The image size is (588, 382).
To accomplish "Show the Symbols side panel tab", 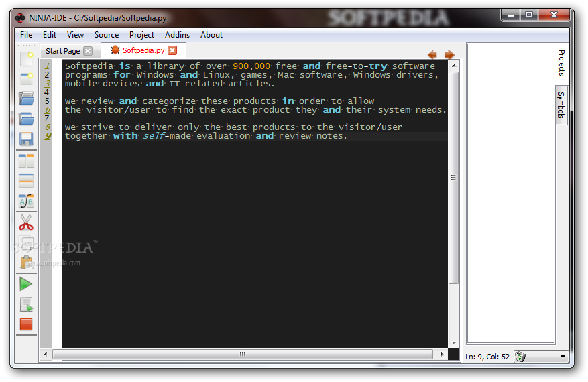I will tap(561, 105).
